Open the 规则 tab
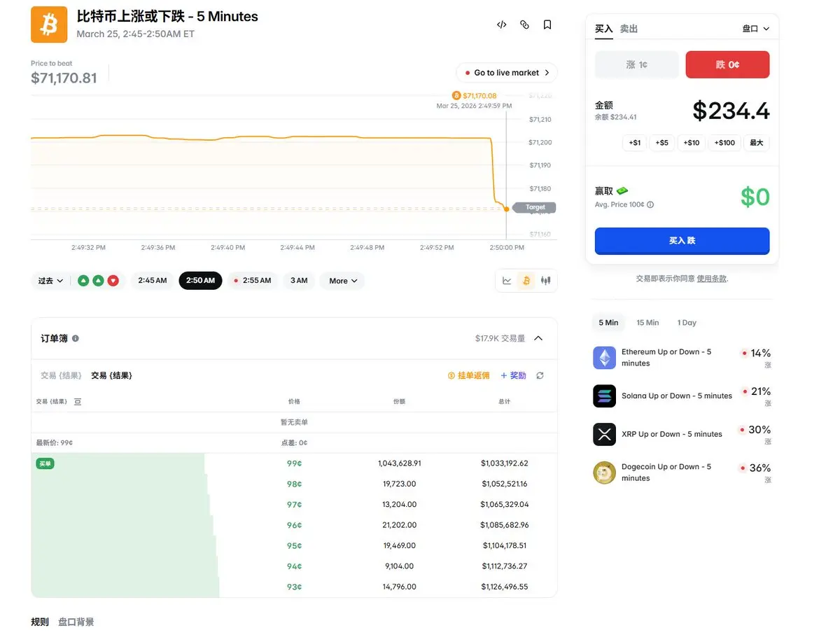This screenshot has width=840, height=635. coord(40,622)
